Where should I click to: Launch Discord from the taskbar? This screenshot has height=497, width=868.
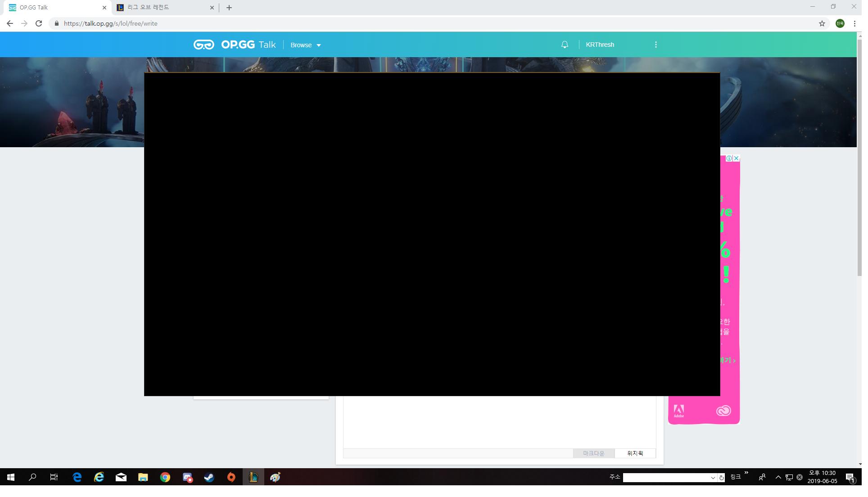[187, 477]
